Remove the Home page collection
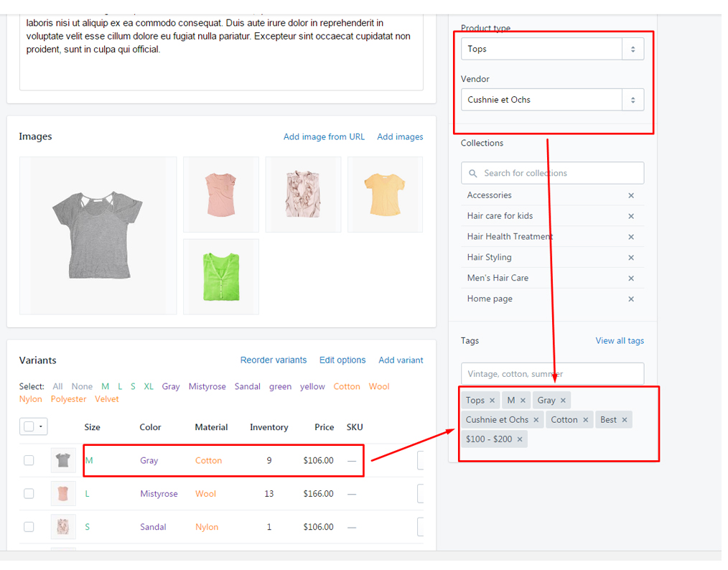Image resolution: width=728 pixels, height=570 pixels. [631, 299]
